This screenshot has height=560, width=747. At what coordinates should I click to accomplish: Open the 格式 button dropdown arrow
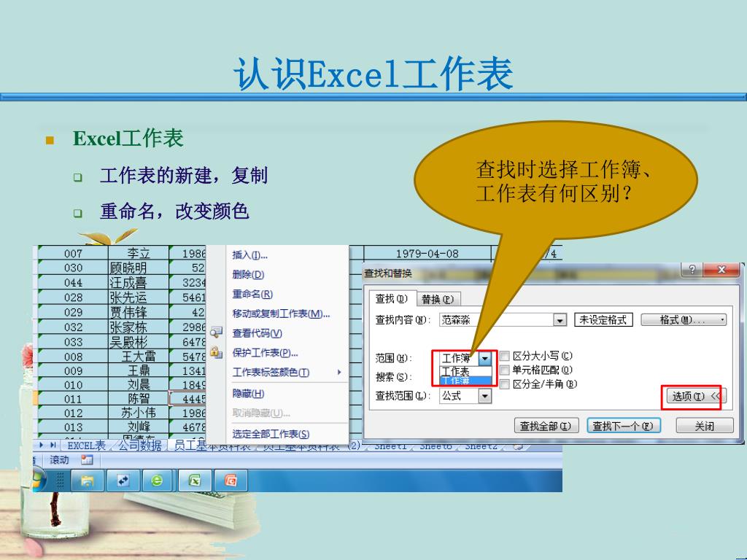coord(723,320)
